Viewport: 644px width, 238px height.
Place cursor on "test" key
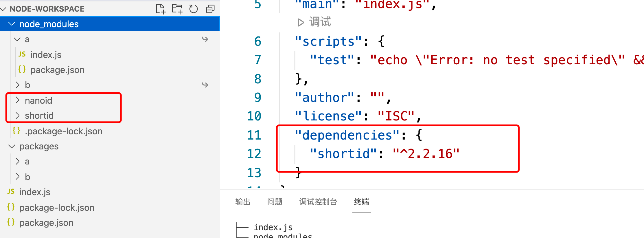(332, 60)
